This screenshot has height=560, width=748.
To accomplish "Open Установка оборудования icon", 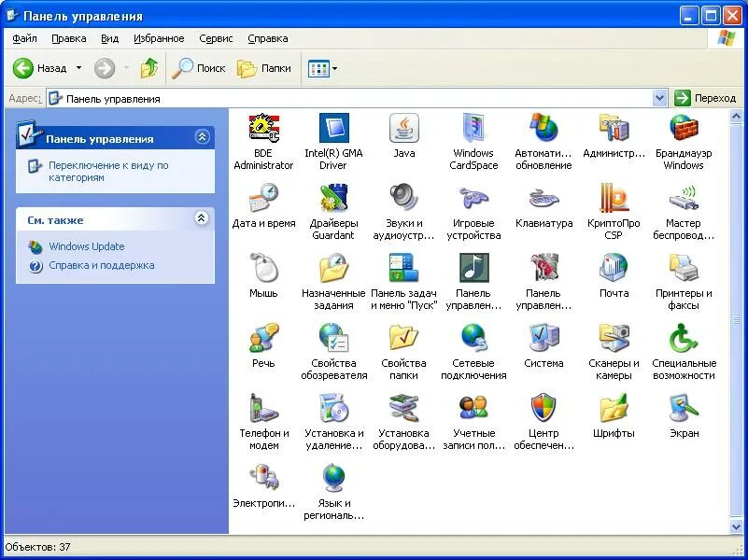I will [403, 408].
